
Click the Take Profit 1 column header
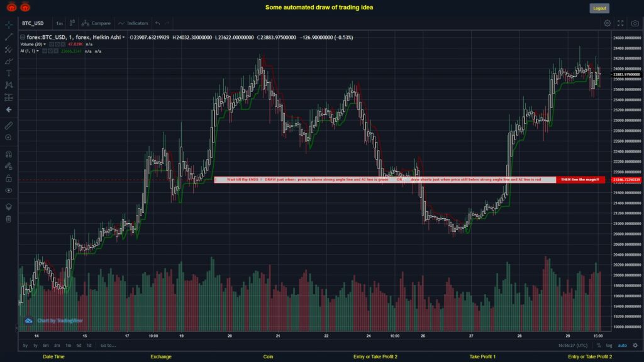tap(482, 357)
